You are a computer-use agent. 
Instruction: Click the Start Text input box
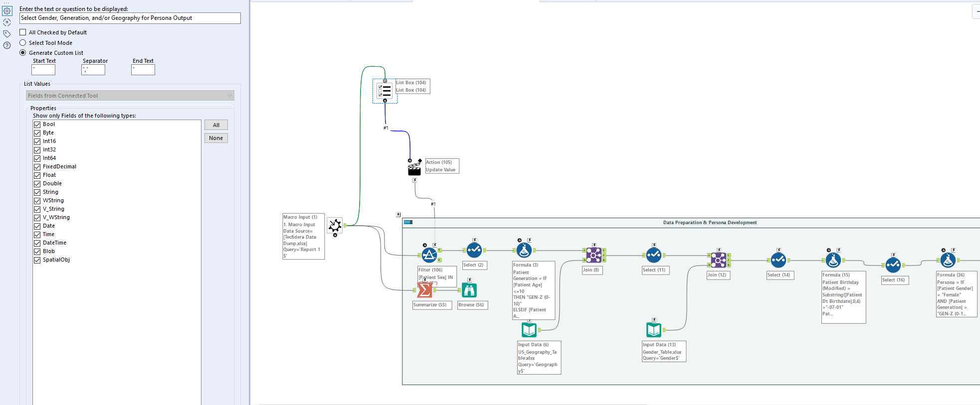tap(43, 70)
